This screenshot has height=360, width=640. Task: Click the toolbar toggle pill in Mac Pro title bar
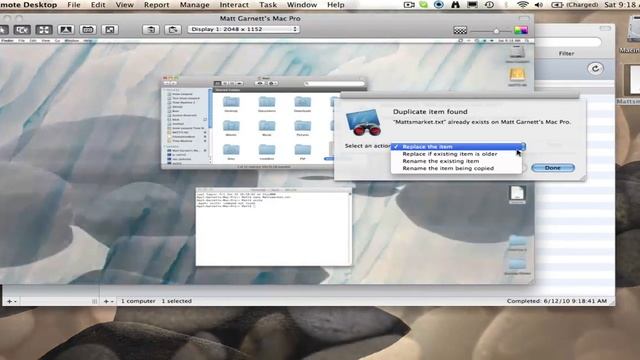pyautogui.click(x=524, y=19)
